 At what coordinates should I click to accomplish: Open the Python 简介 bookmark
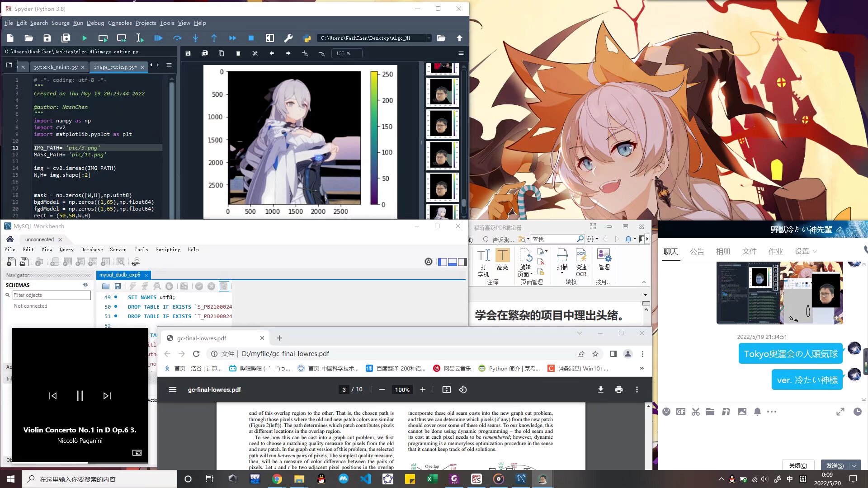click(x=509, y=368)
